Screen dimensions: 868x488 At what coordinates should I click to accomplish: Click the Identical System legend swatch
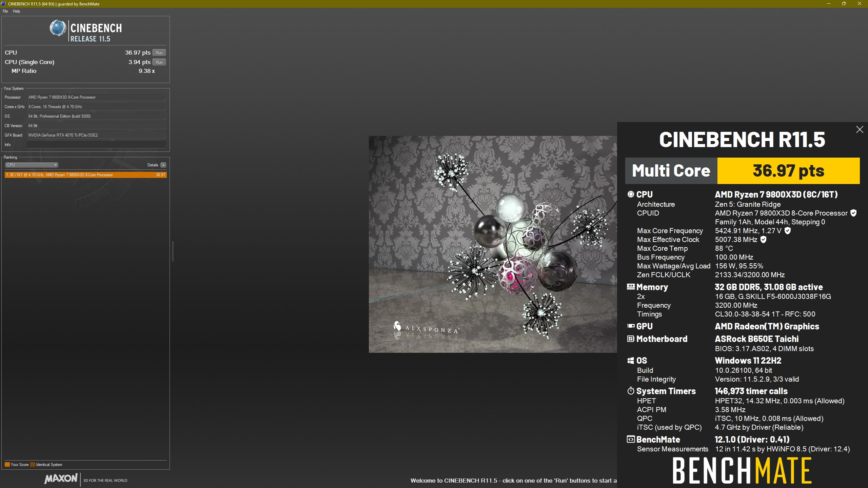coord(33,465)
